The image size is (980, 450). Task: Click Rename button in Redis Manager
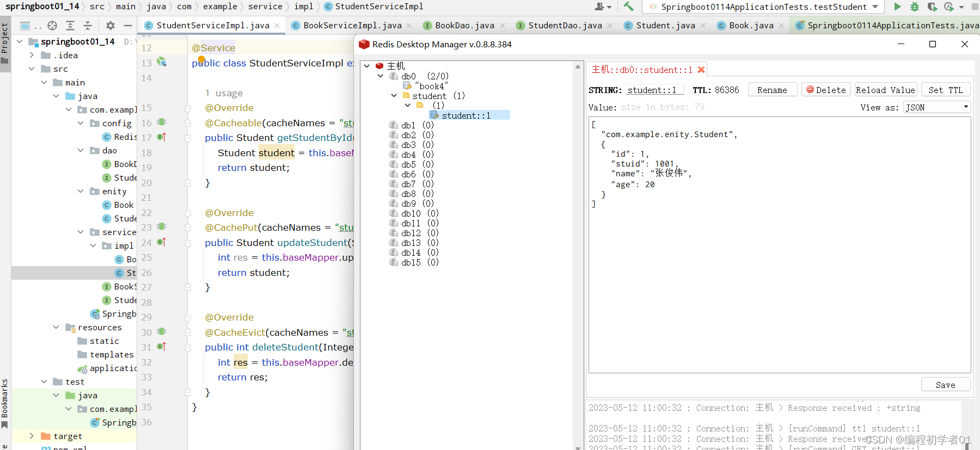[772, 90]
